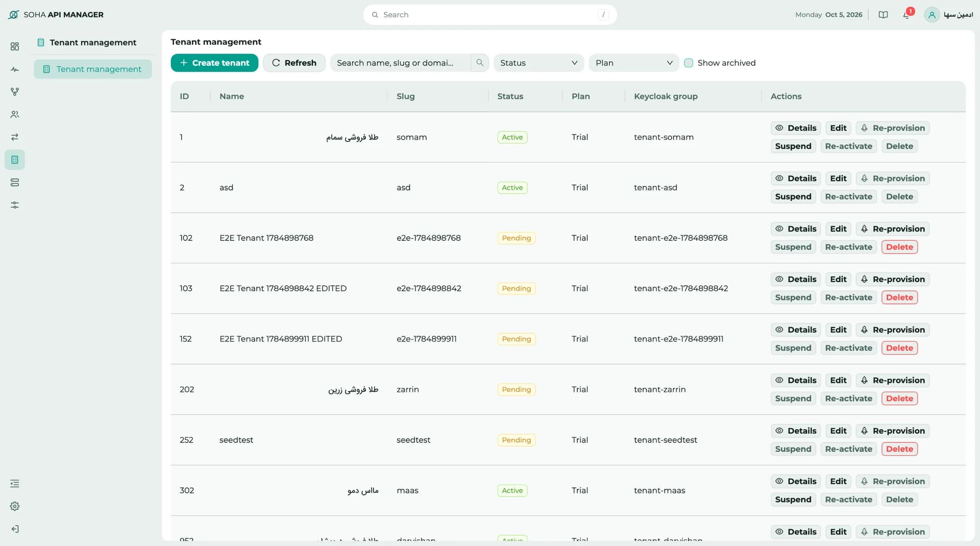Re-provision tenant e2e-1784898768

point(893,229)
